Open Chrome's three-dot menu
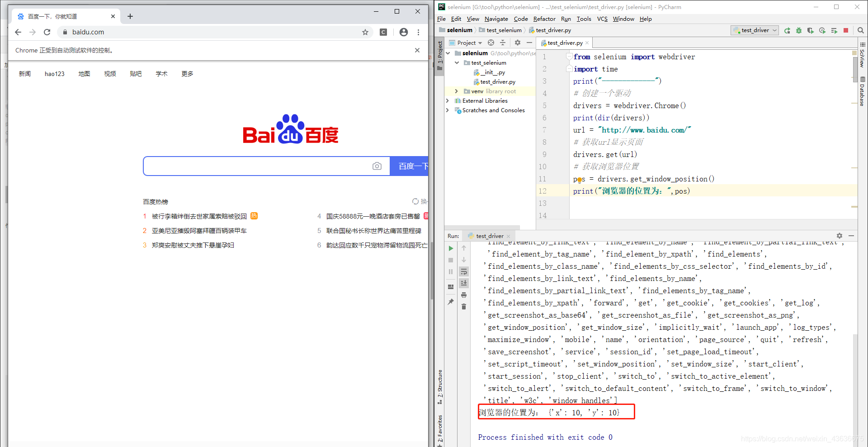Image resolution: width=868 pixels, height=447 pixels. click(x=418, y=32)
